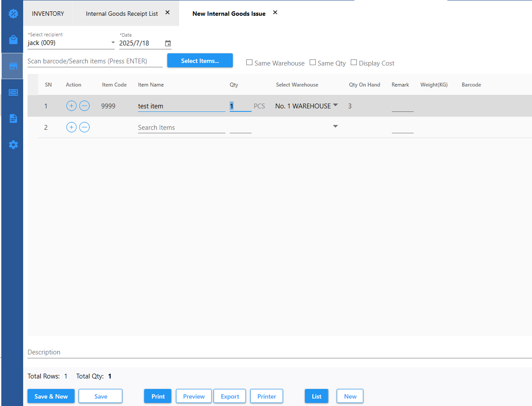Toggle the Display Cost checkbox

(354, 62)
